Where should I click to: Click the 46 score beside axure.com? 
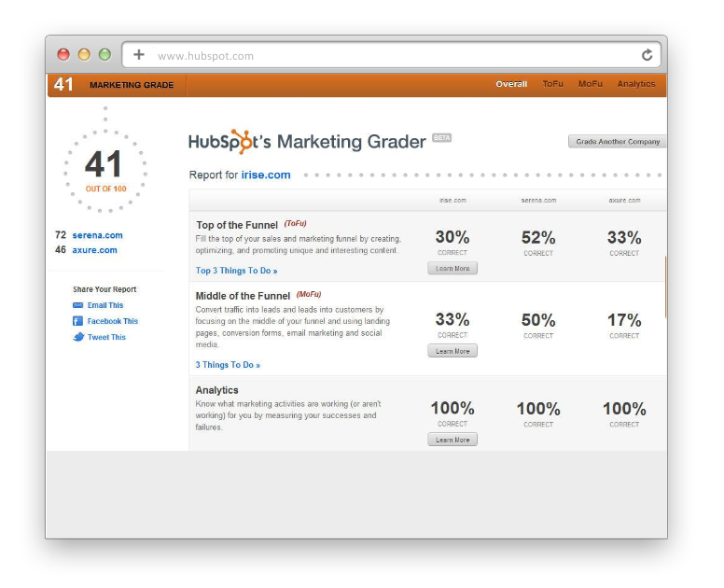point(61,250)
